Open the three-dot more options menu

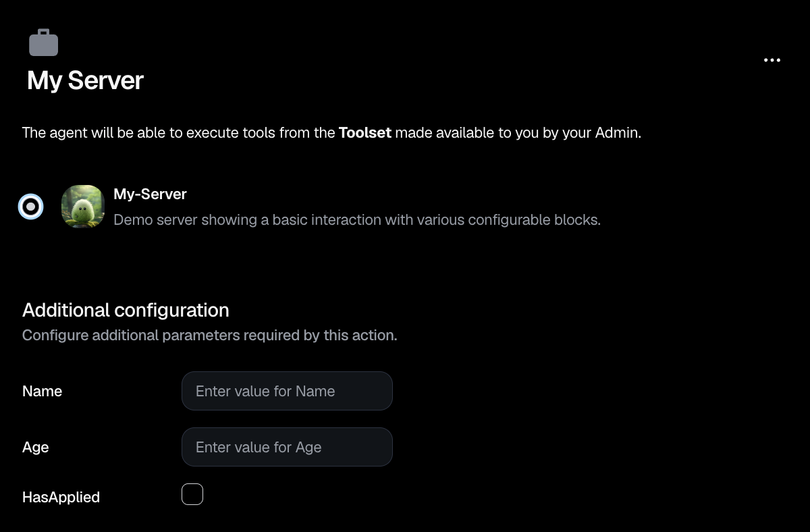772,60
